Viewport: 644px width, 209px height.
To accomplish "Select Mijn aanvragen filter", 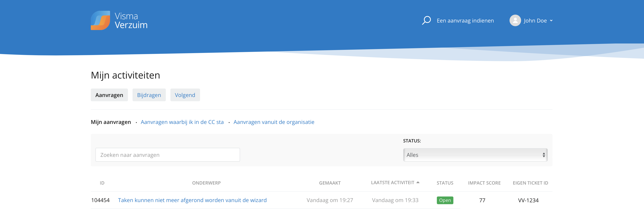I will [111, 122].
